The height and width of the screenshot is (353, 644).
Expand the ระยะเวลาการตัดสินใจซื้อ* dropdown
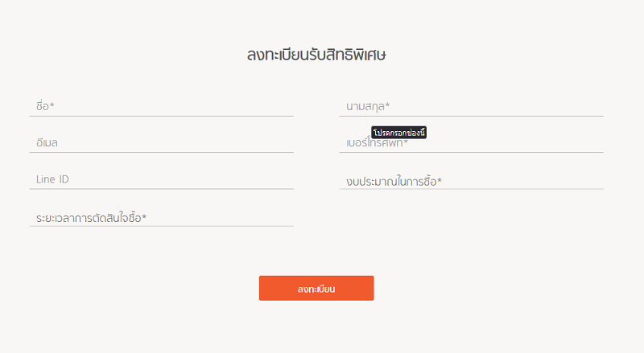click(162, 218)
